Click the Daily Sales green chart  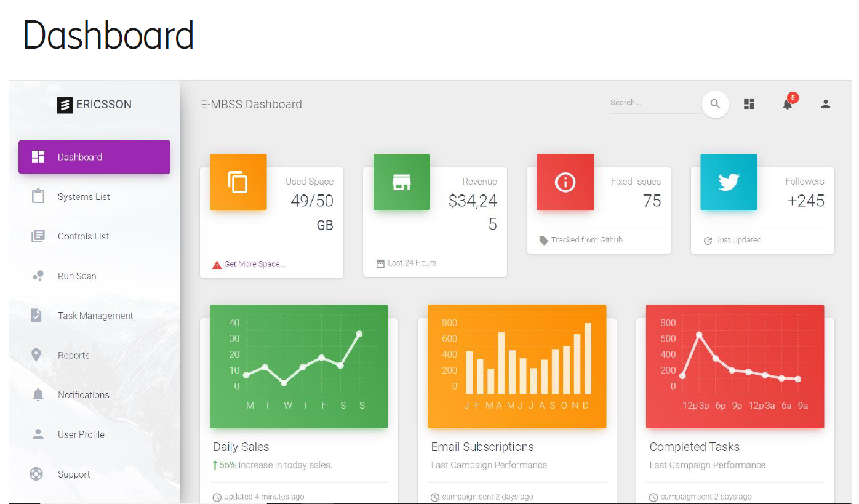coord(298,366)
